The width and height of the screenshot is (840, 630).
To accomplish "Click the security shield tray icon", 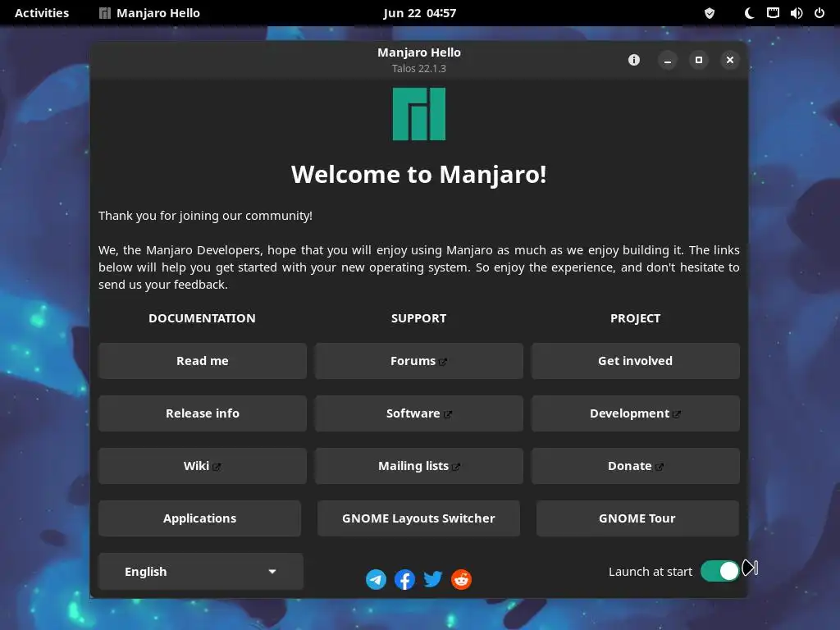I will (x=710, y=13).
